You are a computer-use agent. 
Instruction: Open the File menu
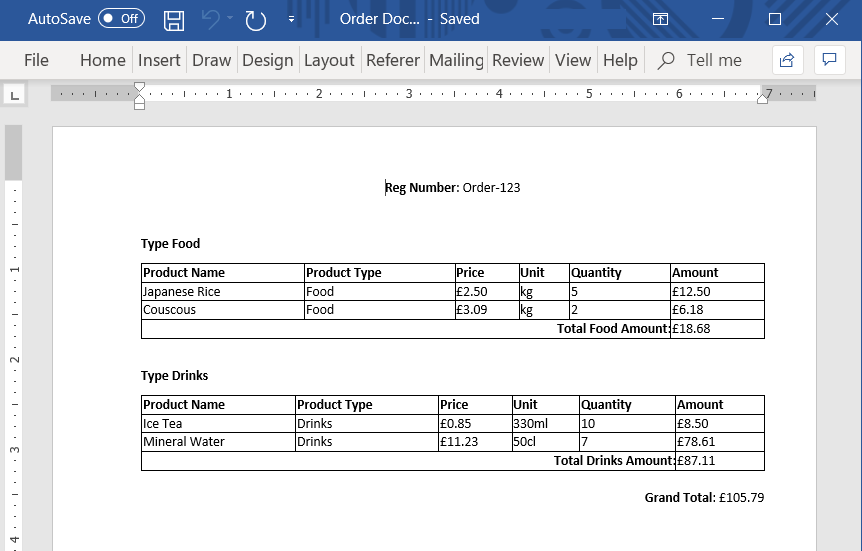click(36, 60)
